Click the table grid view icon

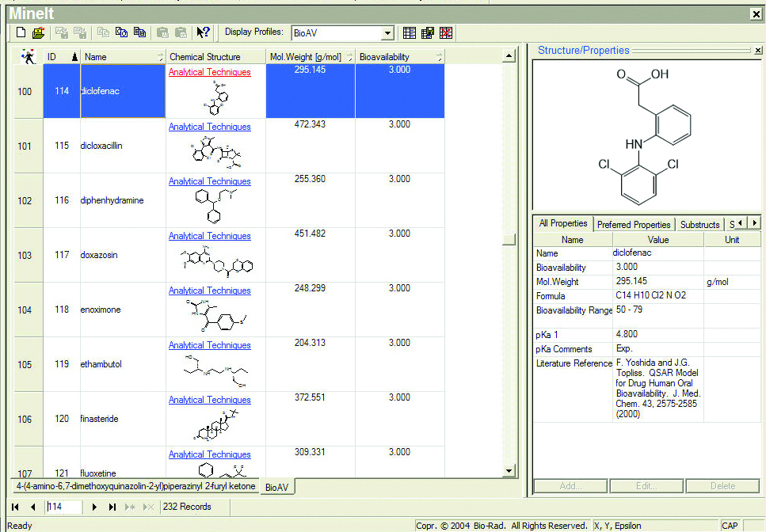click(410, 32)
